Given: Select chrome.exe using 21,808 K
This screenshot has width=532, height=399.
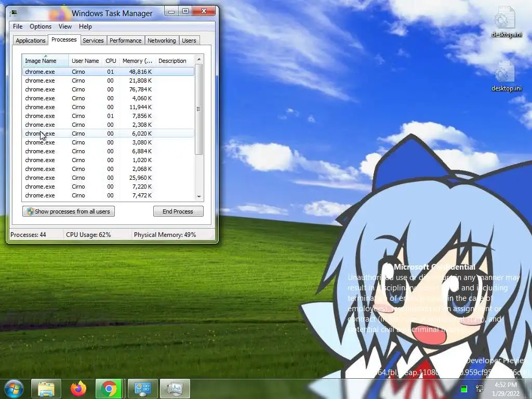Looking at the screenshot, I should pos(108,81).
